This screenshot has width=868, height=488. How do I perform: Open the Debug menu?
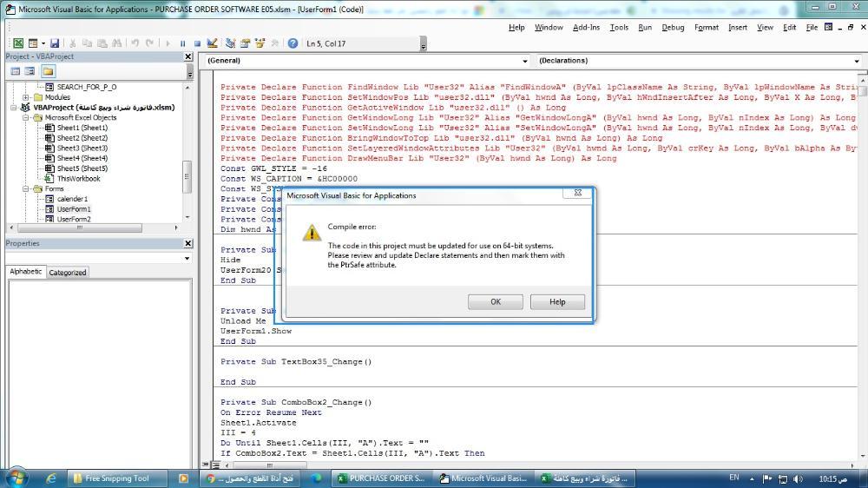(674, 27)
